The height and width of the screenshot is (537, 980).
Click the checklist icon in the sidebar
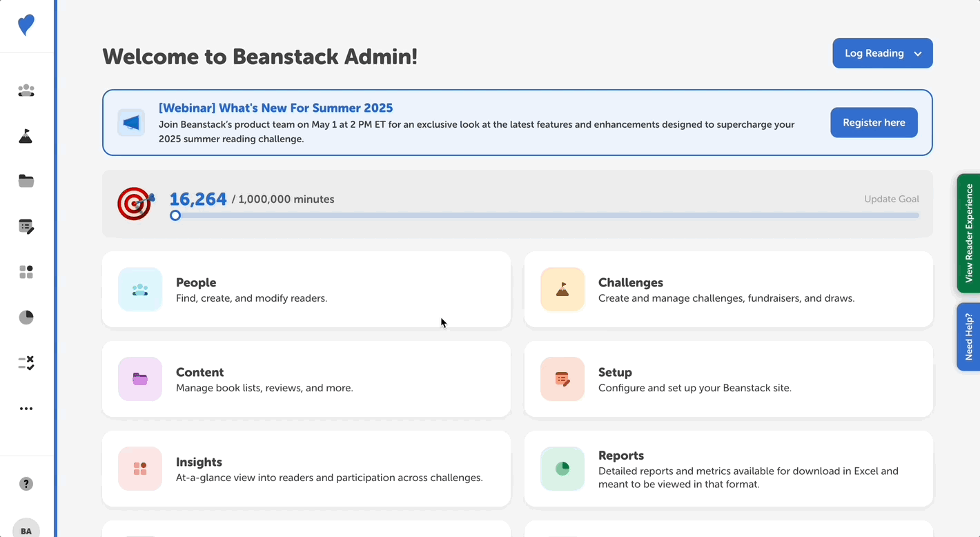click(26, 362)
